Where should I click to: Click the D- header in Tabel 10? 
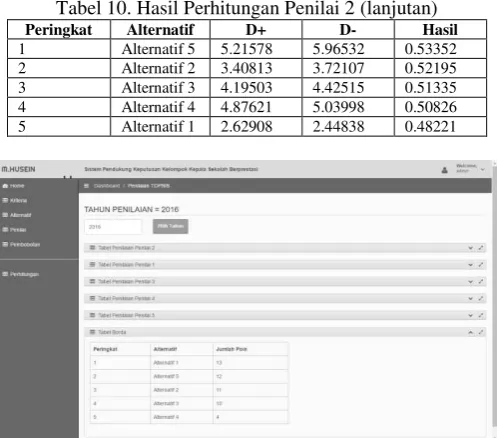pyautogui.click(x=348, y=30)
